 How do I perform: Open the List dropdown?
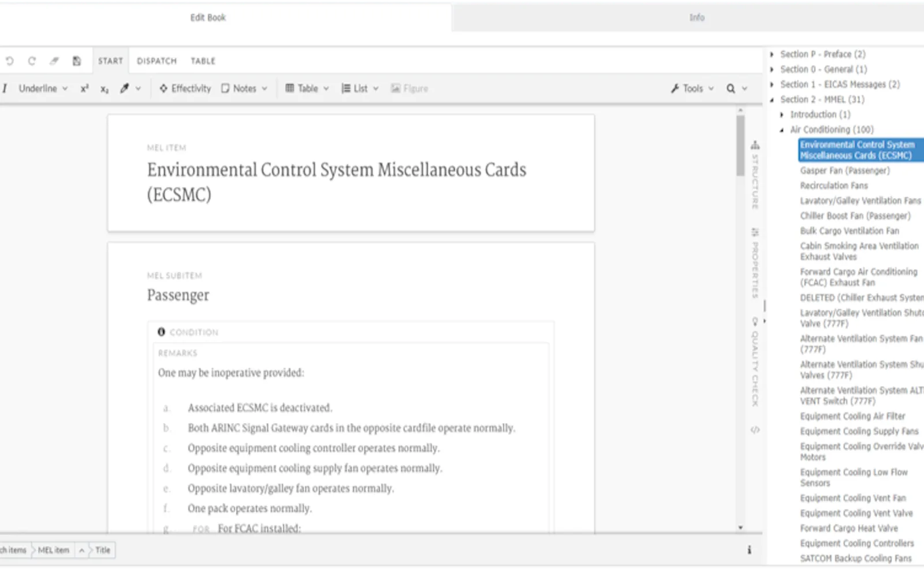pyautogui.click(x=360, y=88)
